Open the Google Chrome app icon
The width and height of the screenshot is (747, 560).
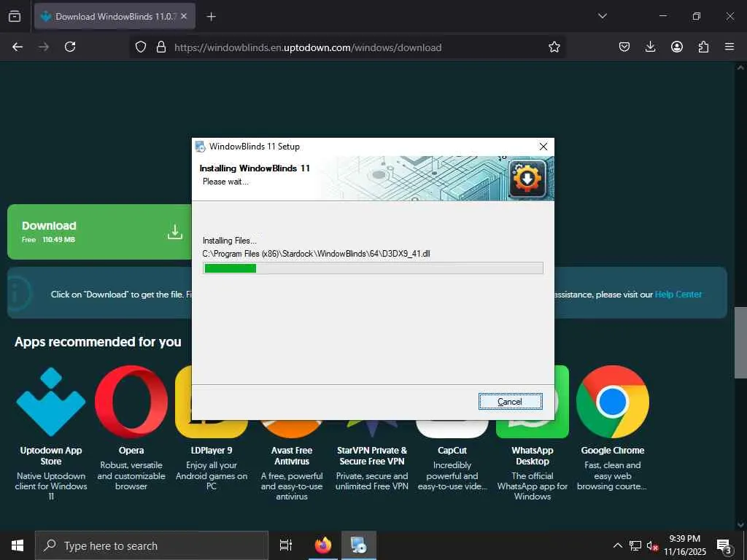[x=612, y=402]
